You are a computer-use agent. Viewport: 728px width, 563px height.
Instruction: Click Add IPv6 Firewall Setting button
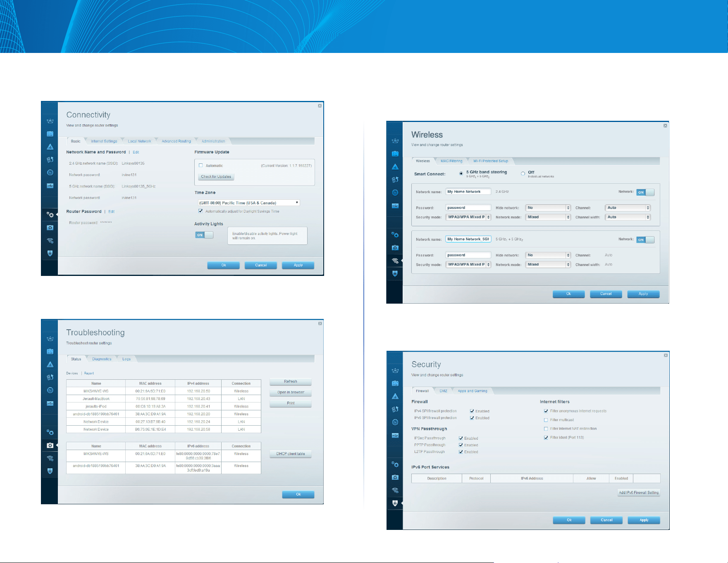[639, 493]
